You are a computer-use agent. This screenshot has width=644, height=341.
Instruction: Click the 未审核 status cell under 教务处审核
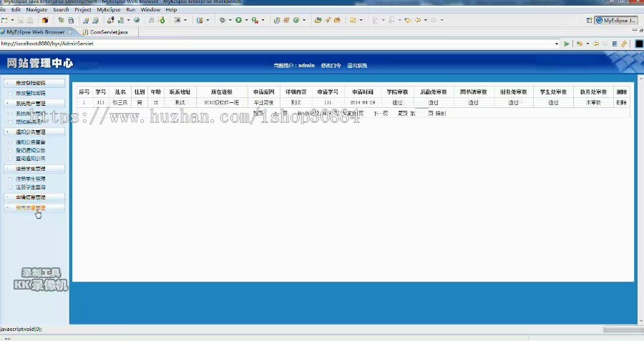point(593,103)
